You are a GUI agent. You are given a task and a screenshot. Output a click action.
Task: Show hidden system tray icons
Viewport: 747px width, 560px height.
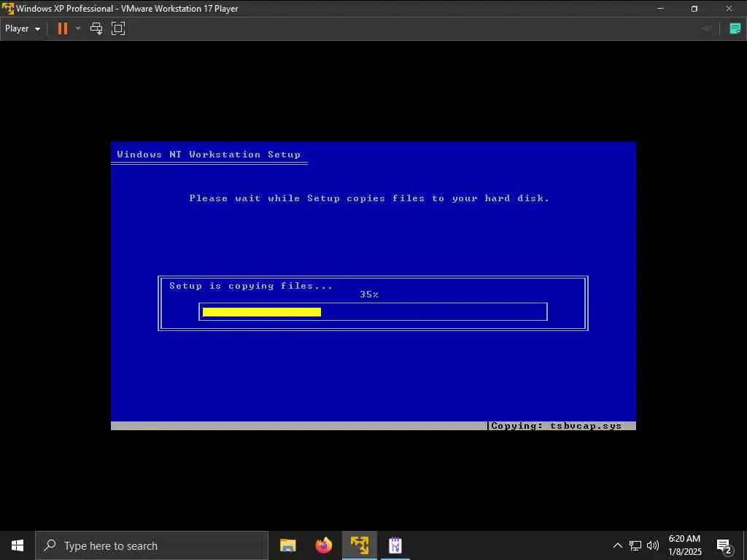(x=617, y=545)
